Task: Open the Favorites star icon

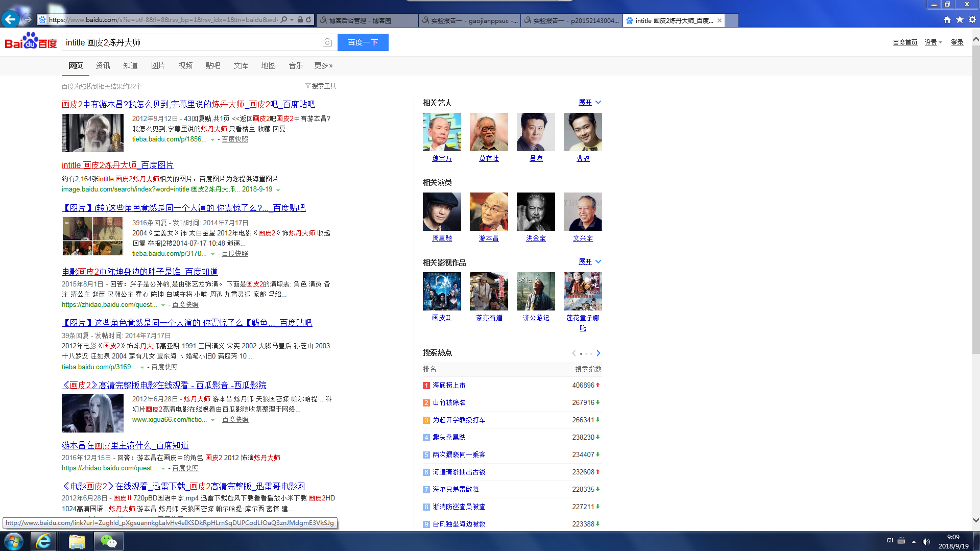Action: (960, 20)
